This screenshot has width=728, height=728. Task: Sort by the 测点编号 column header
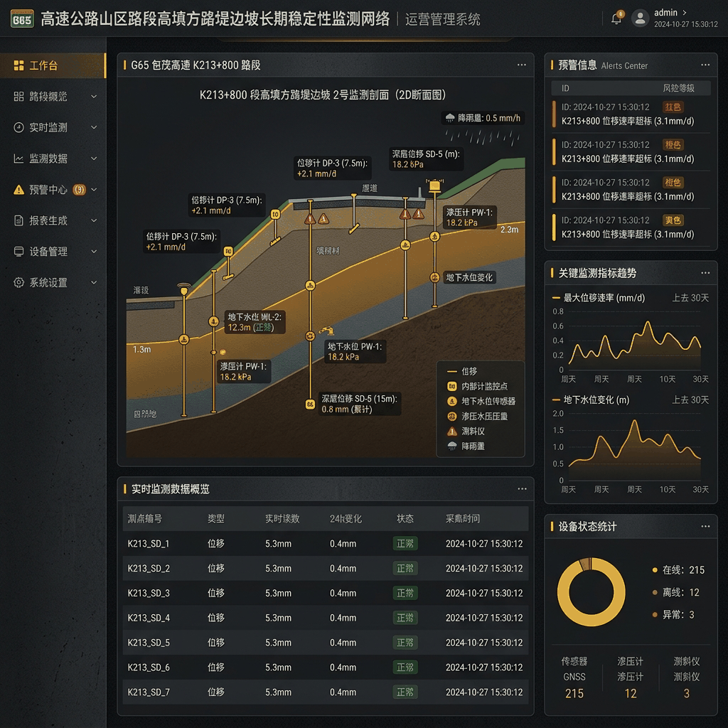145,518
